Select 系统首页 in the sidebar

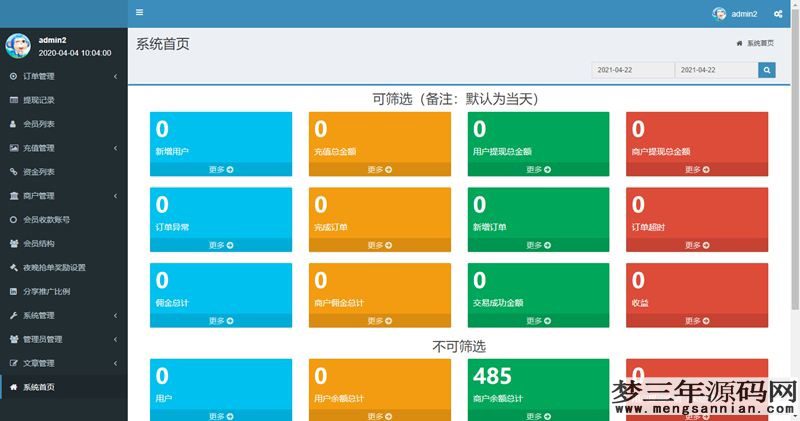pyautogui.click(x=64, y=387)
